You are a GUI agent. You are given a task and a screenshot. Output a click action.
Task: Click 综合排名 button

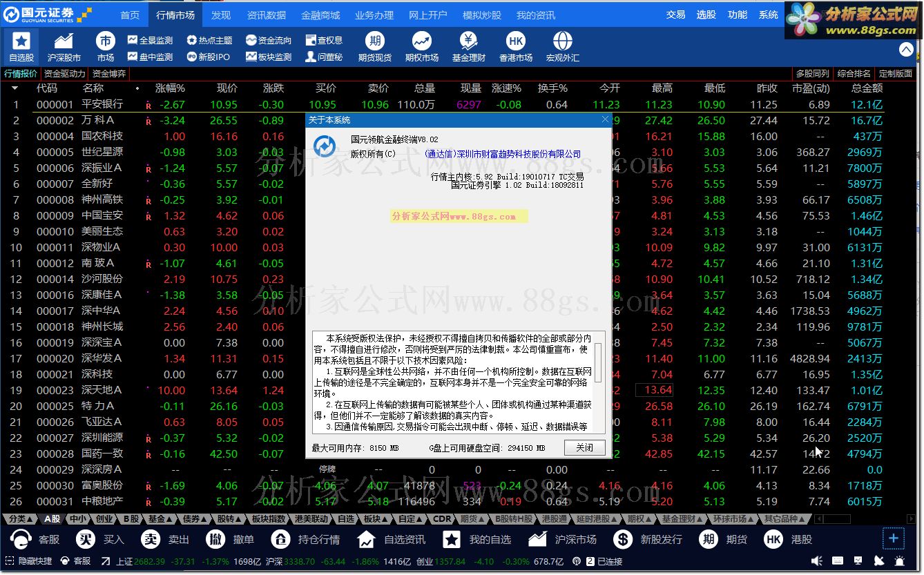854,74
